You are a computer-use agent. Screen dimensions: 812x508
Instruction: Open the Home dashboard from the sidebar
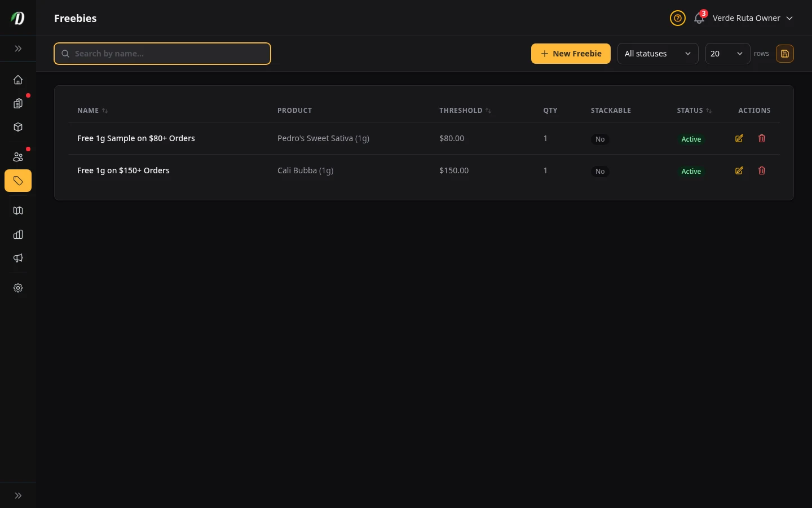coord(18,80)
